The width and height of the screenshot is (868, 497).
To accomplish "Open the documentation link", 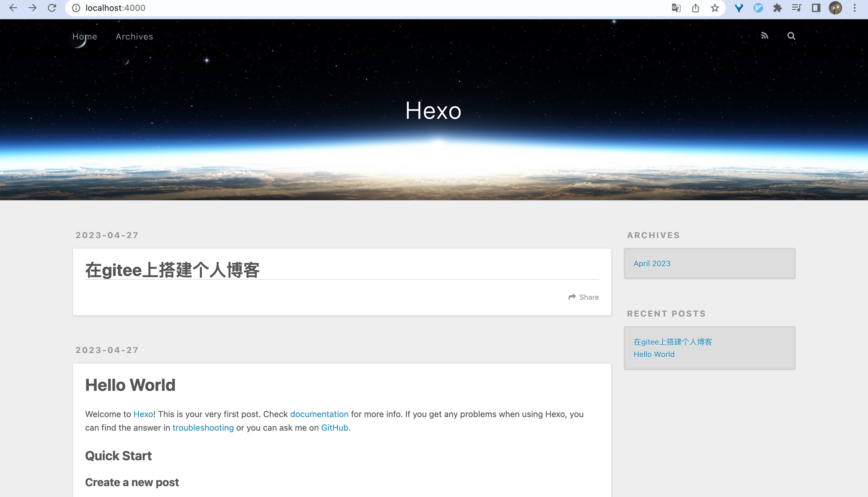I will (x=319, y=414).
